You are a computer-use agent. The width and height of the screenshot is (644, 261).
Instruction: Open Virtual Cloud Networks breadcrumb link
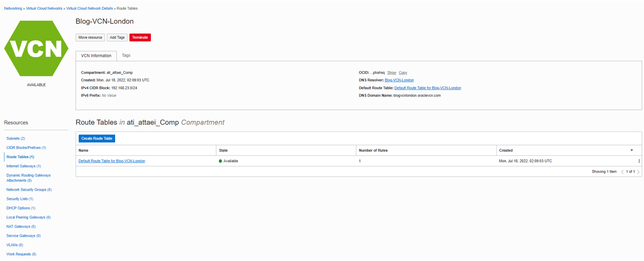44,8
